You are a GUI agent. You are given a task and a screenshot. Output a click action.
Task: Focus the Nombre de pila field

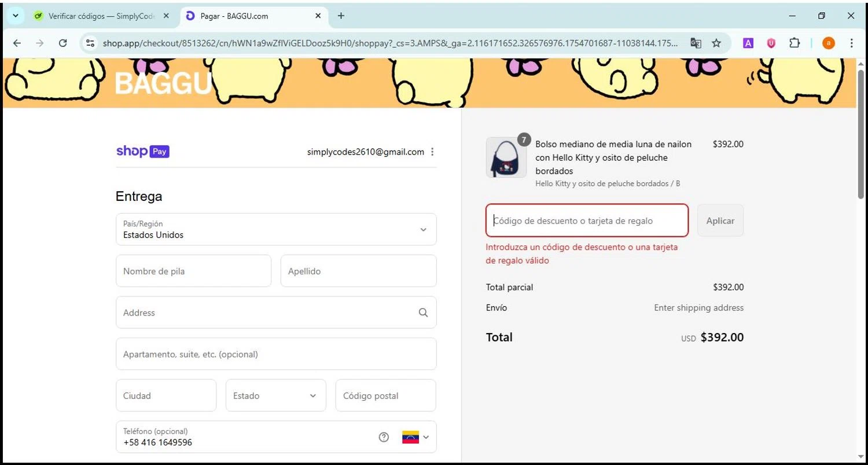[193, 271]
